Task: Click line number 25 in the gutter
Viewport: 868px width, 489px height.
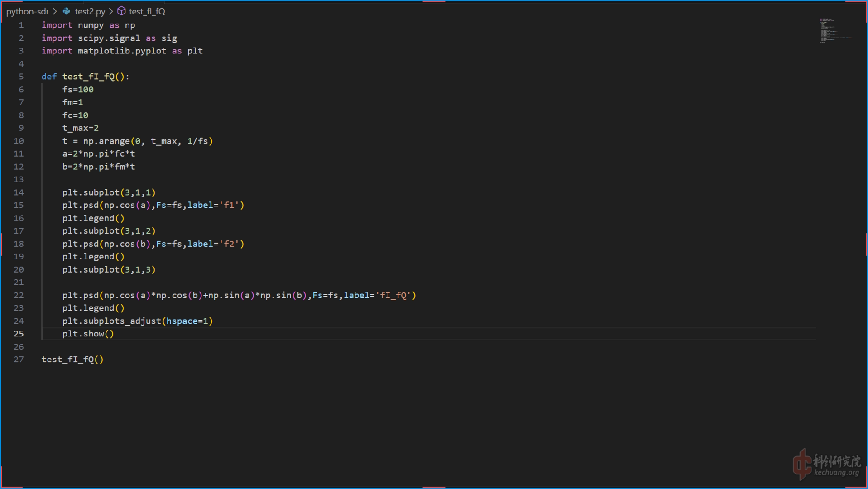Action: pos(19,334)
